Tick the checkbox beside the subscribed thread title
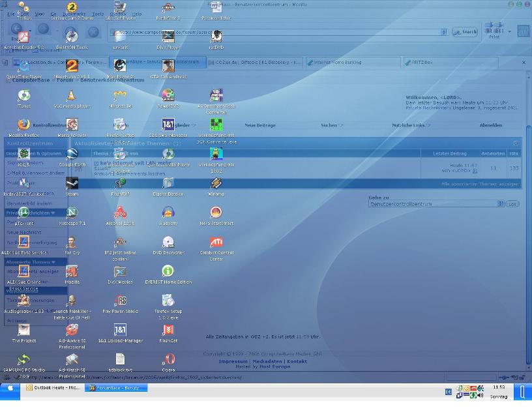The width and height of the screenshot is (532, 414). point(96,164)
